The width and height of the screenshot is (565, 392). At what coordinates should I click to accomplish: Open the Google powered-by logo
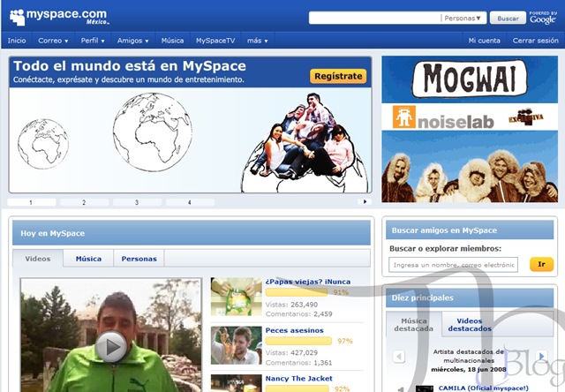tap(543, 18)
